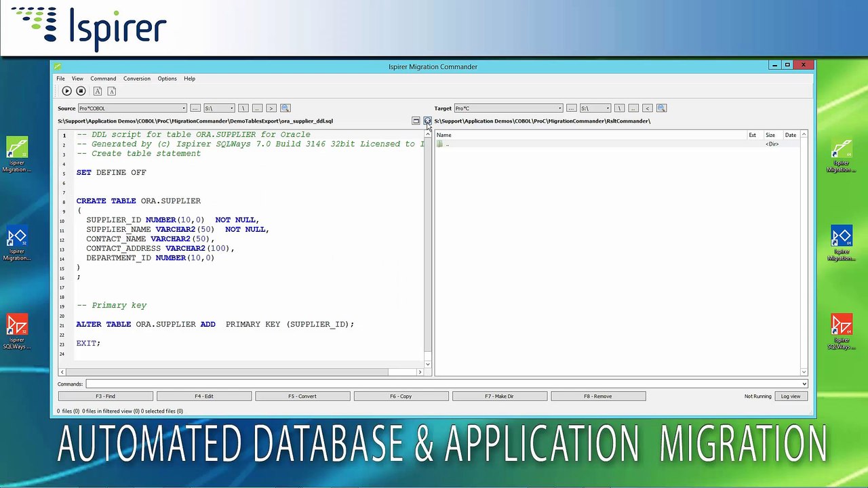Click the green Ispirer Migration shortcut on right

pyautogui.click(x=842, y=155)
